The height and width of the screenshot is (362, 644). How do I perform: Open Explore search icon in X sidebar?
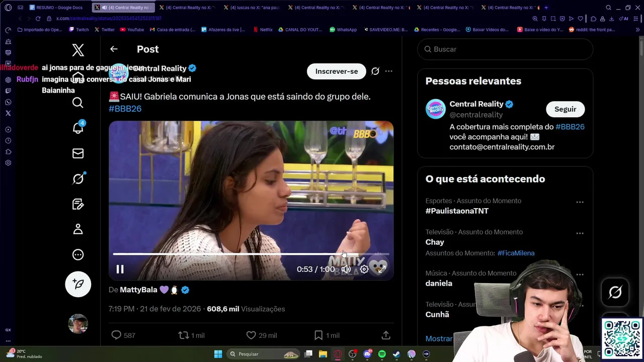[78, 103]
